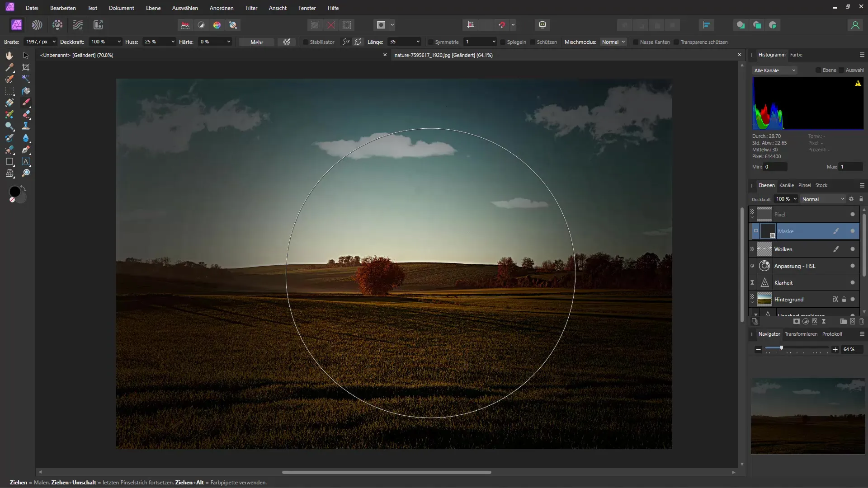Switch to the Protokoll tab
868x488 pixels.
pos(832,334)
